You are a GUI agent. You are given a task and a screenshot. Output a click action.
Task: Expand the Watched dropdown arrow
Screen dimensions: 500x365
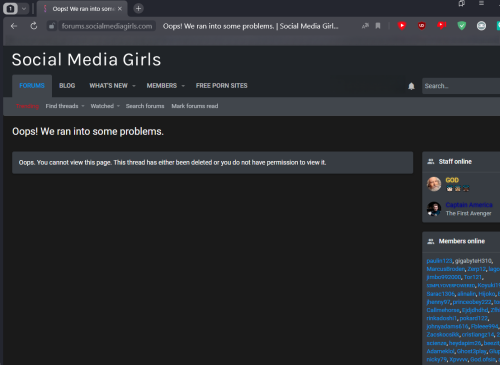[x=118, y=106]
